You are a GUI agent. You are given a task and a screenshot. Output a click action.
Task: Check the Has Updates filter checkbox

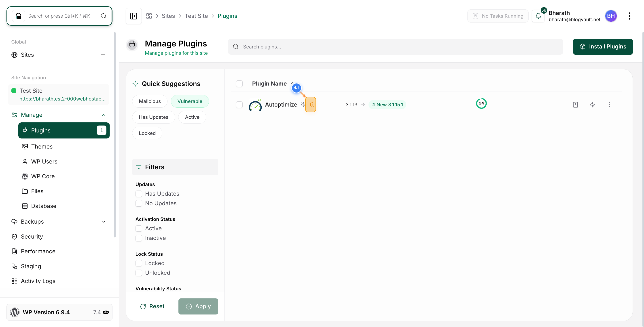click(x=139, y=194)
